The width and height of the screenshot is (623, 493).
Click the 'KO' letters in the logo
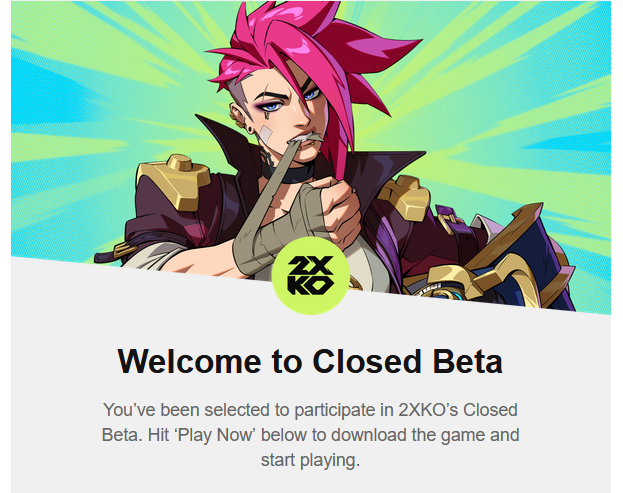tap(310, 286)
